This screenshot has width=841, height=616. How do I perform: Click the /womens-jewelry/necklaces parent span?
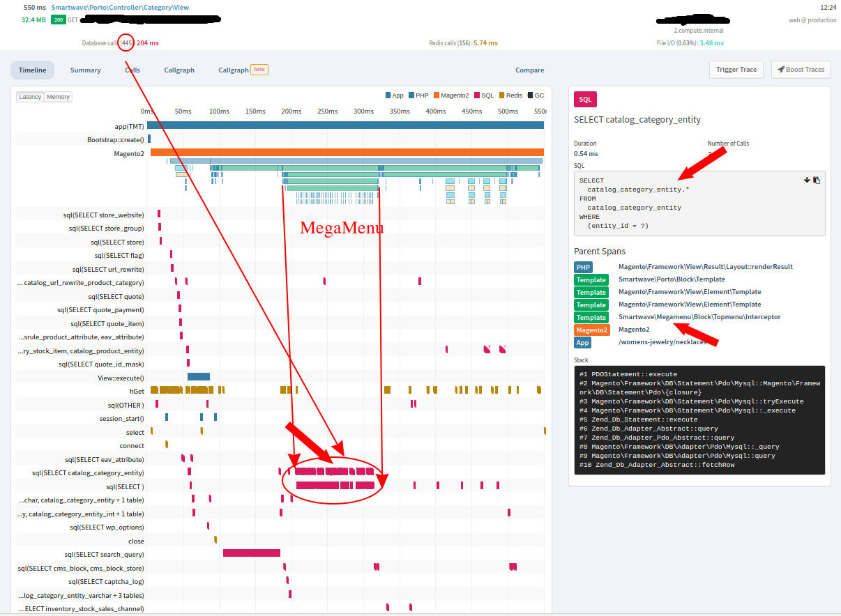coord(662,342)
